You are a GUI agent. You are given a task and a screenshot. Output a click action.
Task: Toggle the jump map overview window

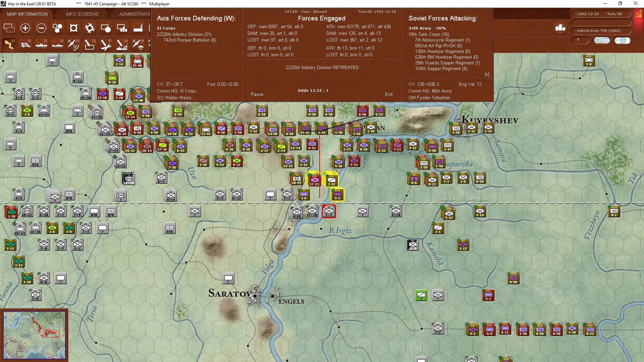(9, 28)
